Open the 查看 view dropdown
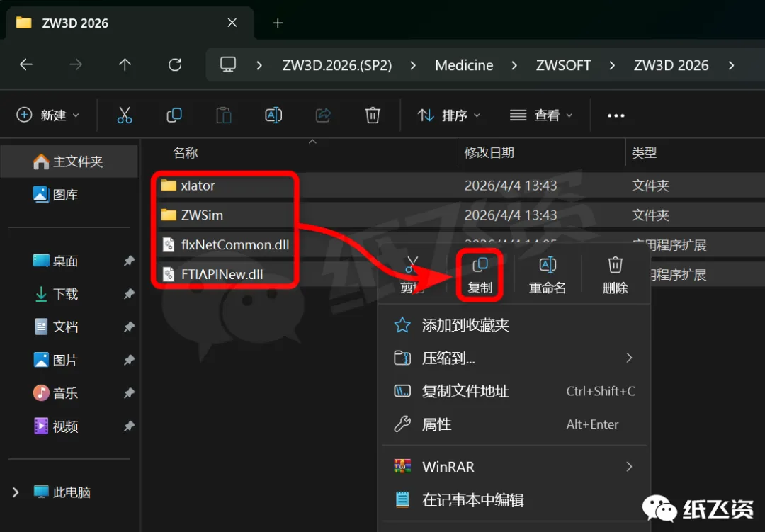This screenshot has height=532, width=765. click(541, 115)
